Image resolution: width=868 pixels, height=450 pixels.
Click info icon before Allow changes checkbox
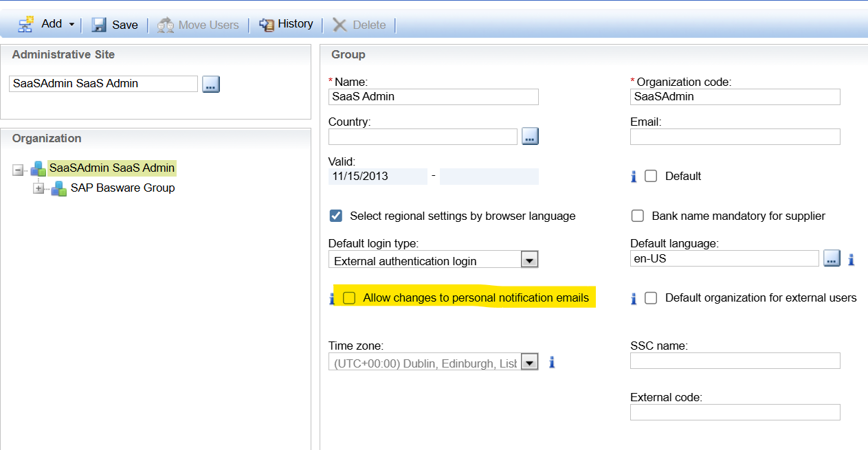click(332, 298)
